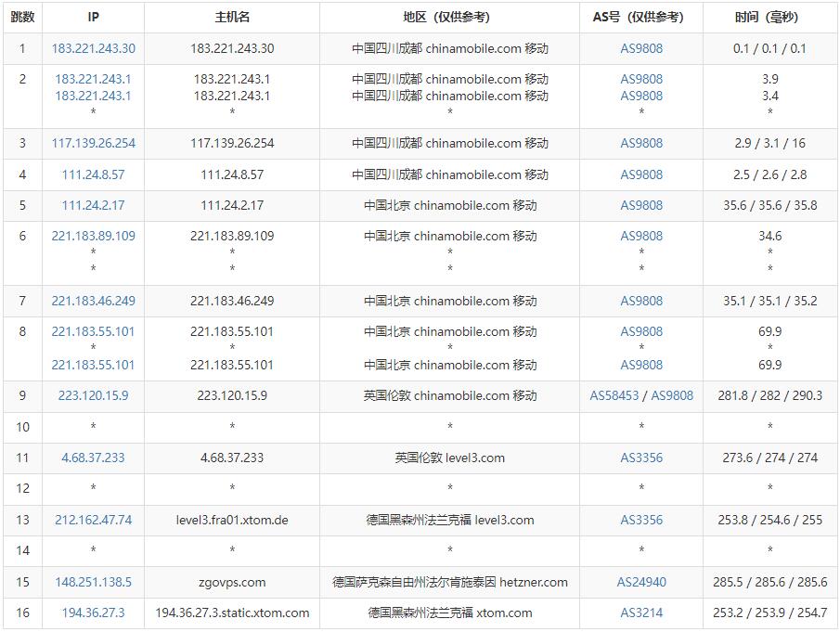
Task: Follow the 4.68.37.233 IP link in hop 11
Action: [x=93, y=458]
